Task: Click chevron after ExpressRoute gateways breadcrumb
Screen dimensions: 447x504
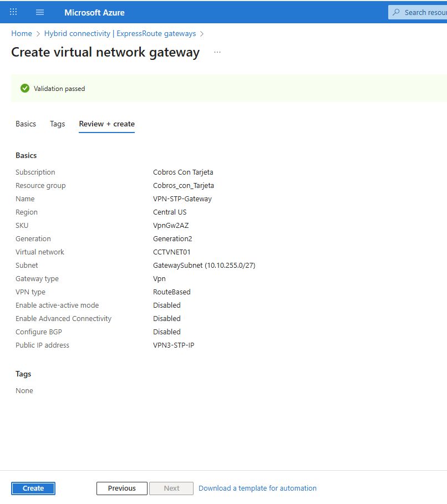Action: click(x=202, y=34)
